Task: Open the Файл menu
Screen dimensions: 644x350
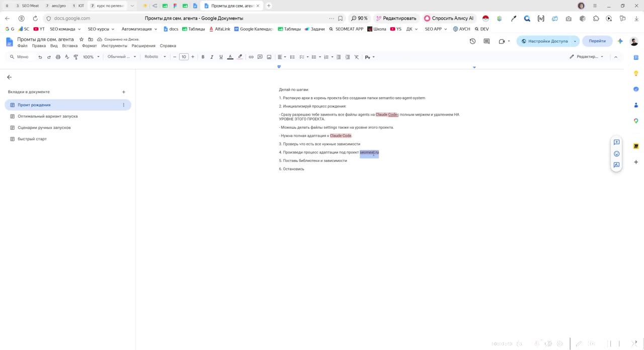Action: pos(22,46)
